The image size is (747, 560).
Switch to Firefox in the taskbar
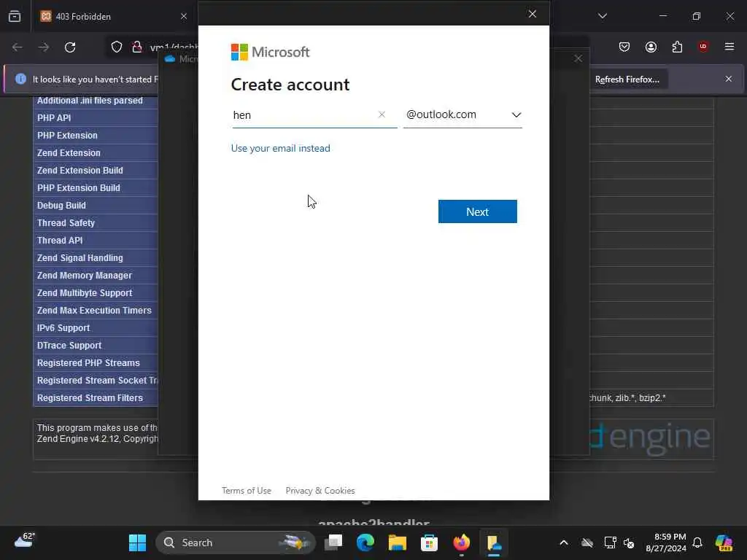point(461,542)
